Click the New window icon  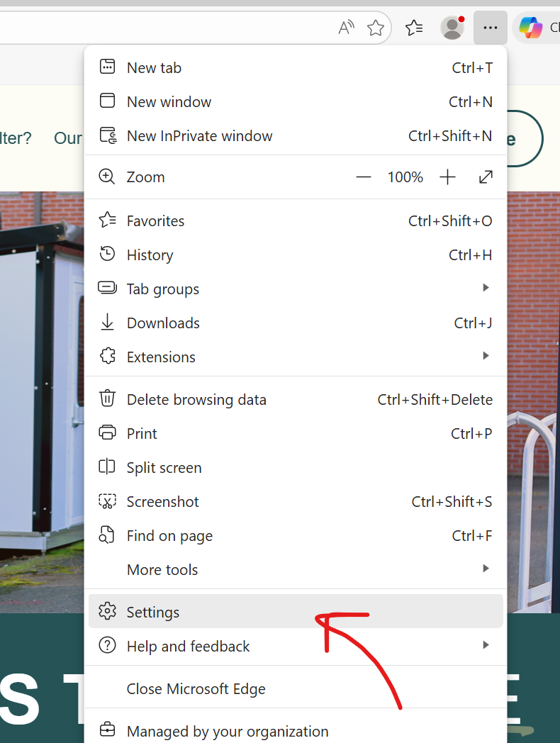click(x=107, y=101)
